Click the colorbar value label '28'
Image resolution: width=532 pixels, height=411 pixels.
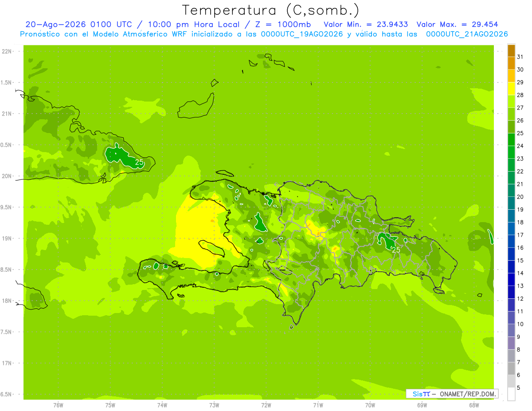click(520, 95)
